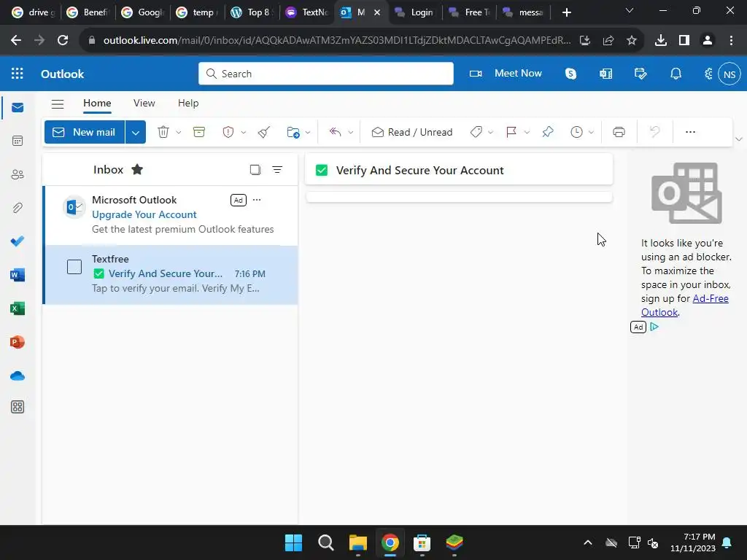
Task: Open the Upgrade Your Account ad link
Action: (144, 215)
